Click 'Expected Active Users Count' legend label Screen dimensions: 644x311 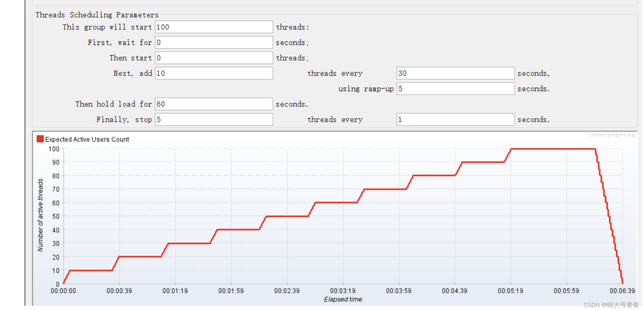87,139
